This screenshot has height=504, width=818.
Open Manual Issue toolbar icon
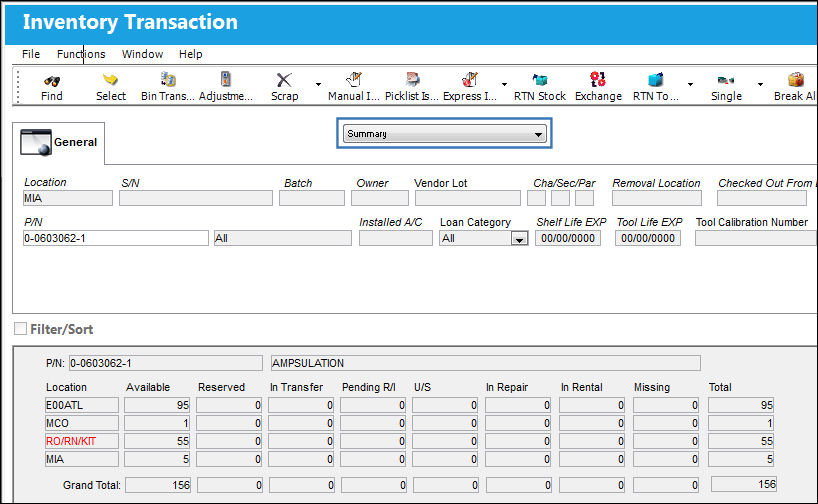(354, 79)
